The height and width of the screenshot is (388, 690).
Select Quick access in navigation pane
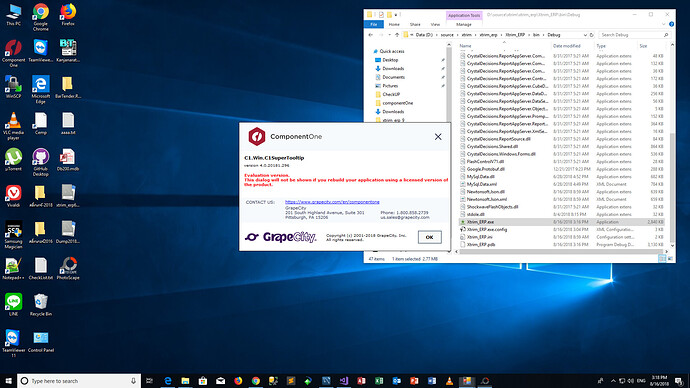(392, 51)
